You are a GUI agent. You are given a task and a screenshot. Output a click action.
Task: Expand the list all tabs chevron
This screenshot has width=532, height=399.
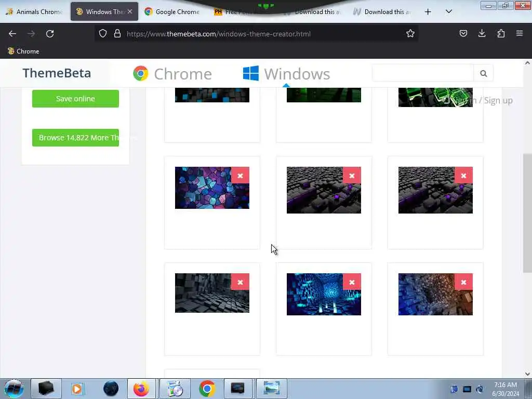click(x=449, y=11)
